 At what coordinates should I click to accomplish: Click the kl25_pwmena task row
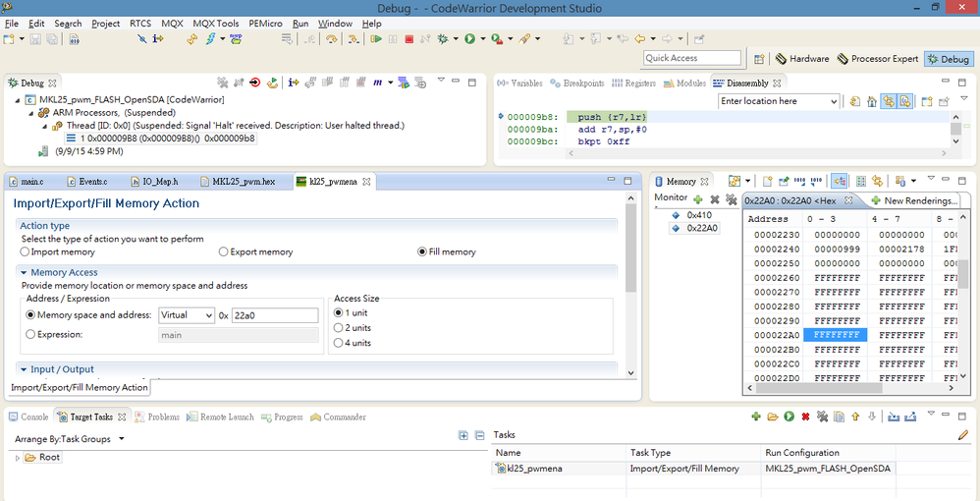coord(695,469)
